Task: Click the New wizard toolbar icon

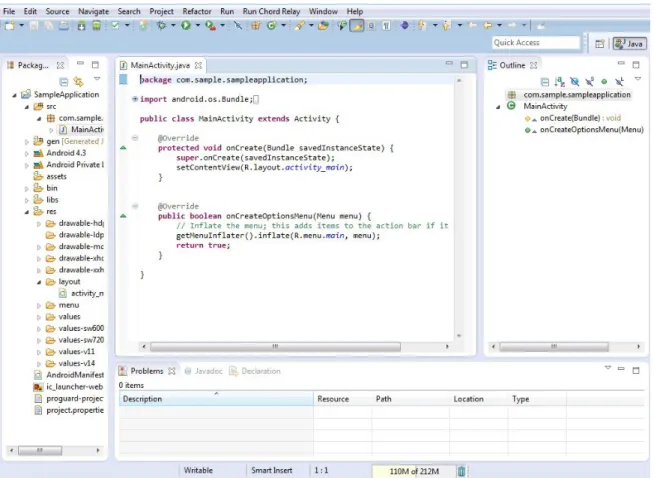Action: pos(10,26)
